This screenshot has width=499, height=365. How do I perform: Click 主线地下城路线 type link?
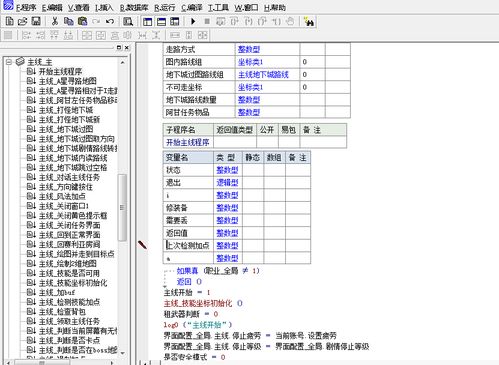pos(263,75)
